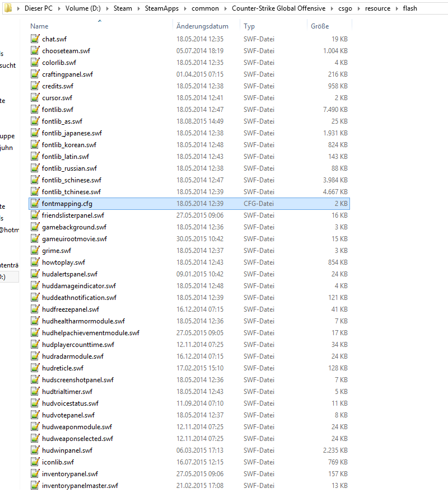448x493 pixels.
Task: Go to the common folder breadcrumb
Action: point(205,8)
